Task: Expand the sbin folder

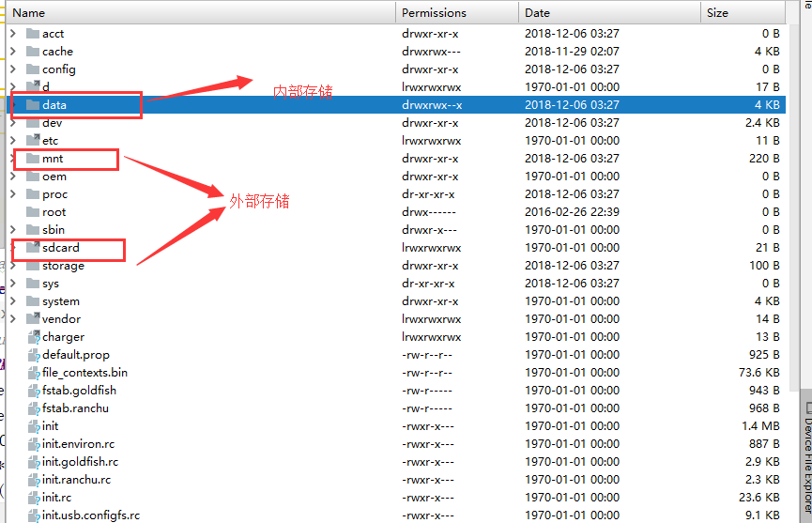Action: (13, 229)
